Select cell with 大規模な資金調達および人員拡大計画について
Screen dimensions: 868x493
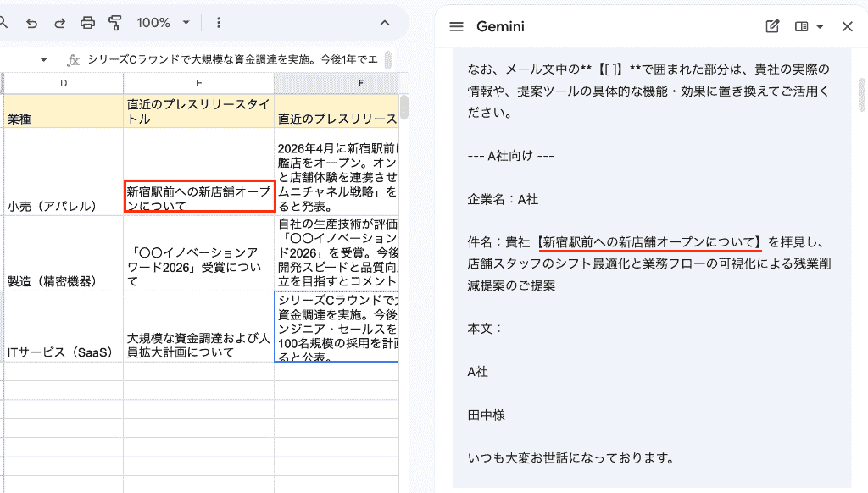[x=198, y=327]
